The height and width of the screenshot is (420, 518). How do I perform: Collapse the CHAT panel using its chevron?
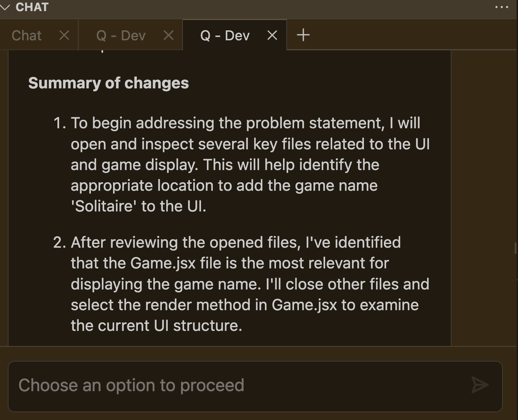[6, 7]
